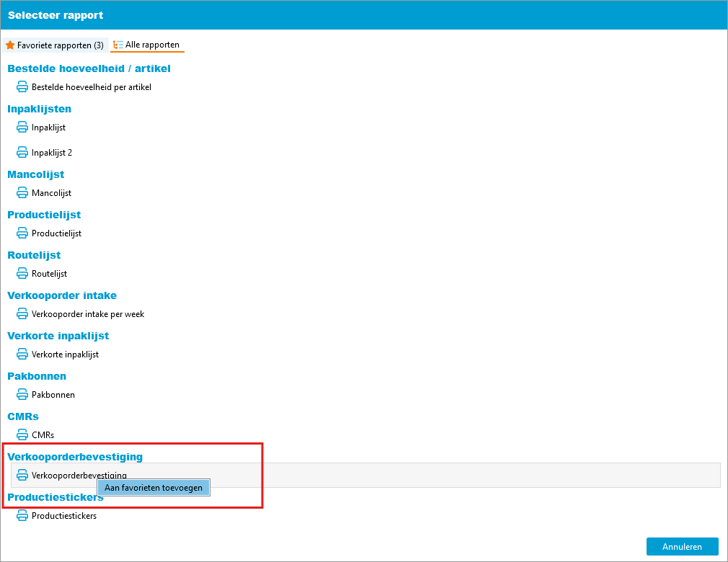Viewport: 728px width, 562px height.
Task: Click the Verkooporder intake group header
Action: [x=62, y=295]
